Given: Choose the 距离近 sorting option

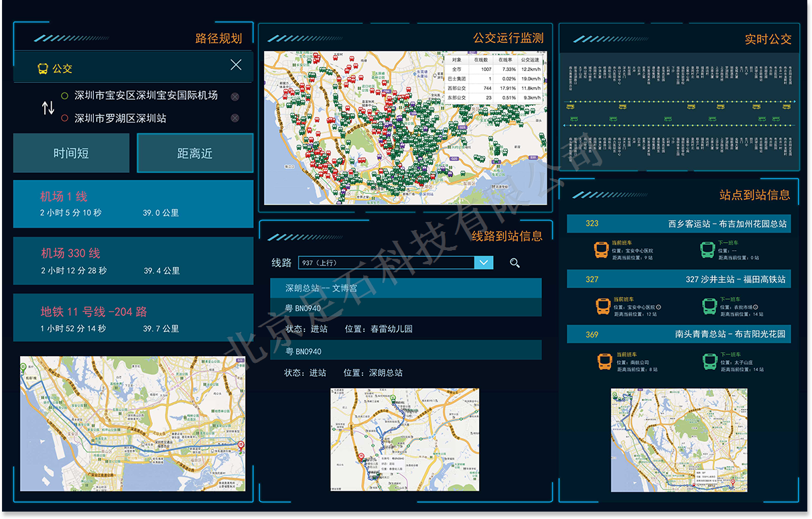Looking at the screenshot, I should coord(195,153).
